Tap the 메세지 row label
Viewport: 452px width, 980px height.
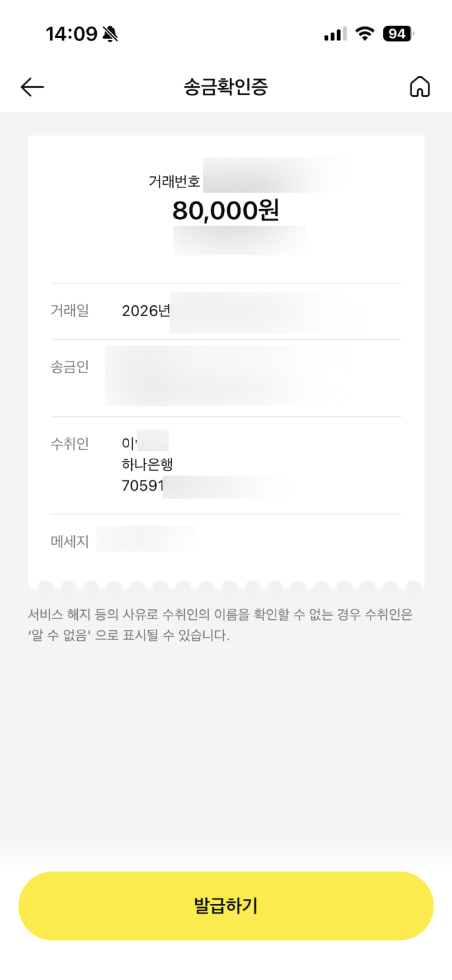[70, 541]
